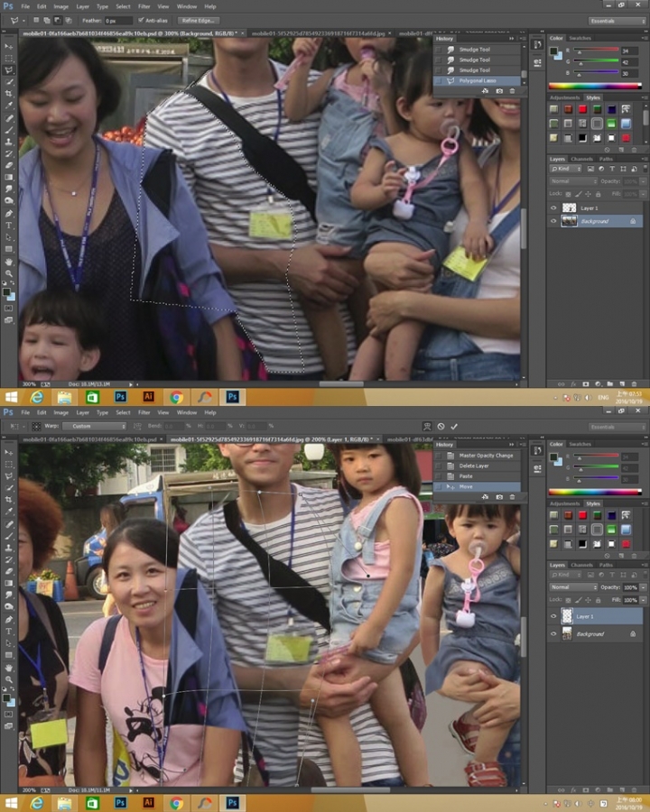Delete layer using top Layers panel trash icon
Viewport: 650px width, 812px height.
point(634,383)
